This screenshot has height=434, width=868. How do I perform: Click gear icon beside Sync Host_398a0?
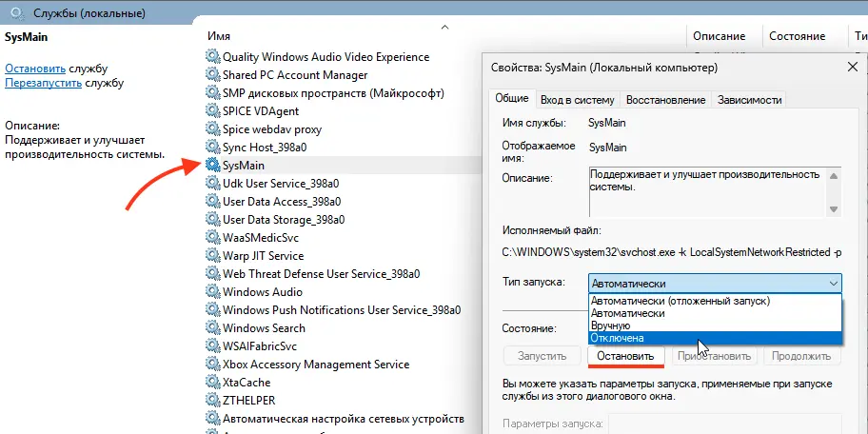[x=212, y=148]
